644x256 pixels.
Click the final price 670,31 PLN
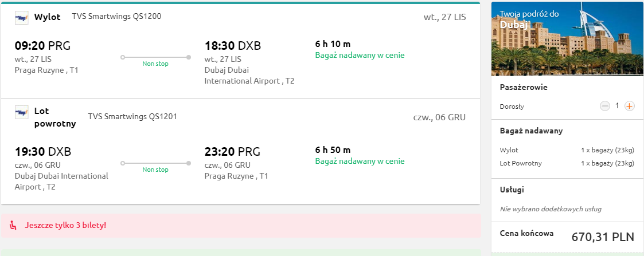[603, 237]
